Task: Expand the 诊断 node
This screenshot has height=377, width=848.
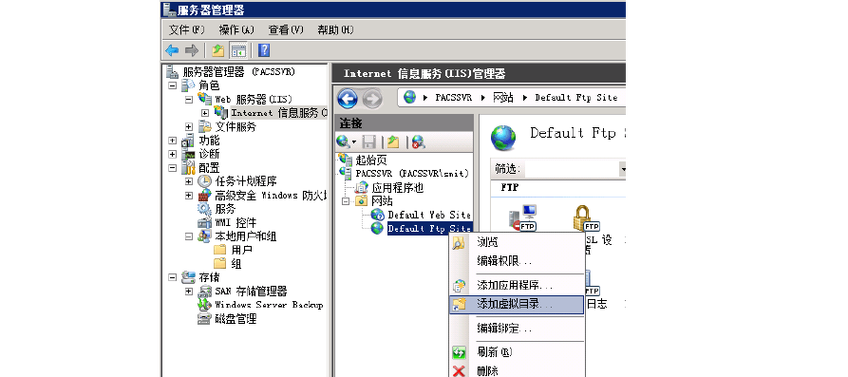Action: coord(172,154)
